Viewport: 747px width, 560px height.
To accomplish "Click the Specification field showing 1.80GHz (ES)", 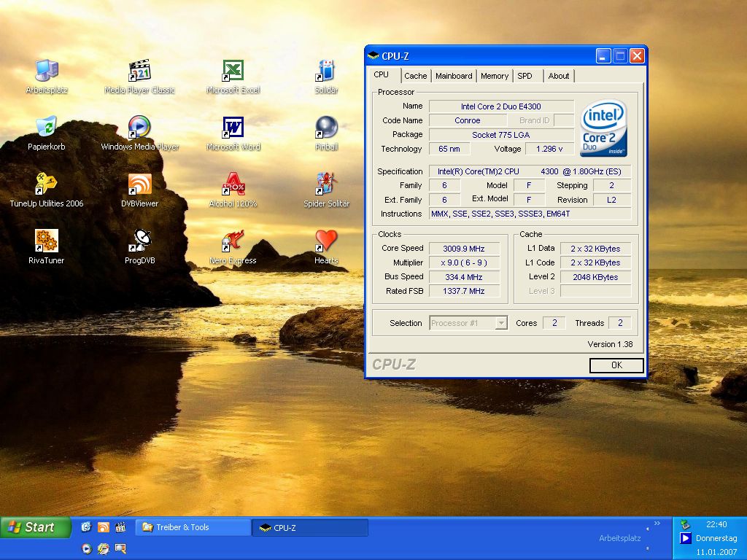I will (x=530, y=171).
